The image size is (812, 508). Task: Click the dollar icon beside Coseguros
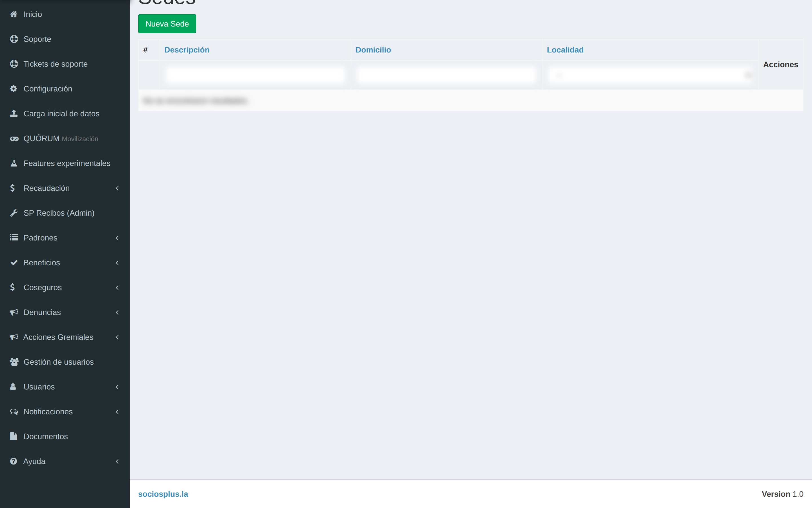pos(12,288)
